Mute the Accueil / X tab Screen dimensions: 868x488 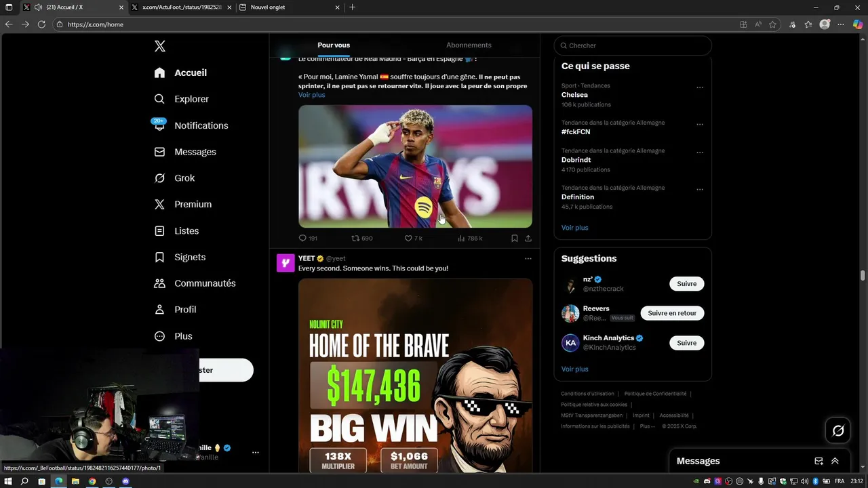click(x=38, y=7)
